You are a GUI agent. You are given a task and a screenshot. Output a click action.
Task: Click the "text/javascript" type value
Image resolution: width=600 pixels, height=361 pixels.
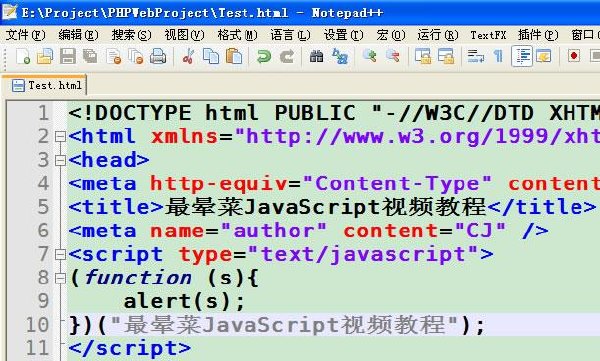pos(364,255)
